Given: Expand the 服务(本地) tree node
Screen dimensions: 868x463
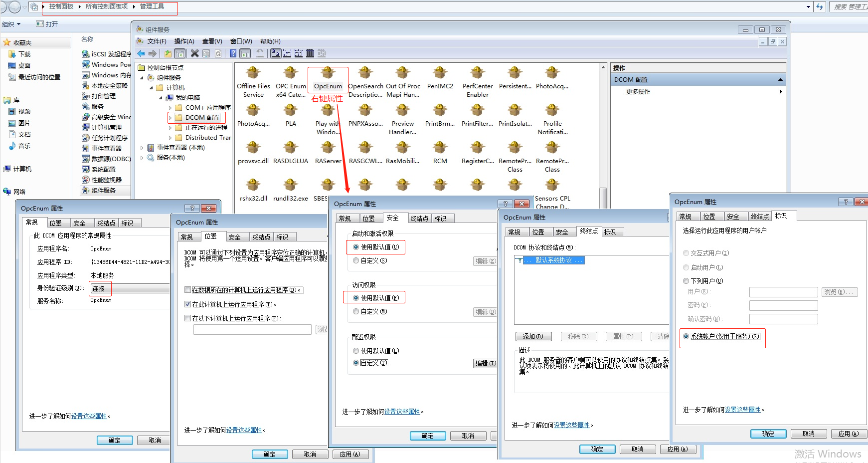Looking at the screenshot, I should (142, 158).
